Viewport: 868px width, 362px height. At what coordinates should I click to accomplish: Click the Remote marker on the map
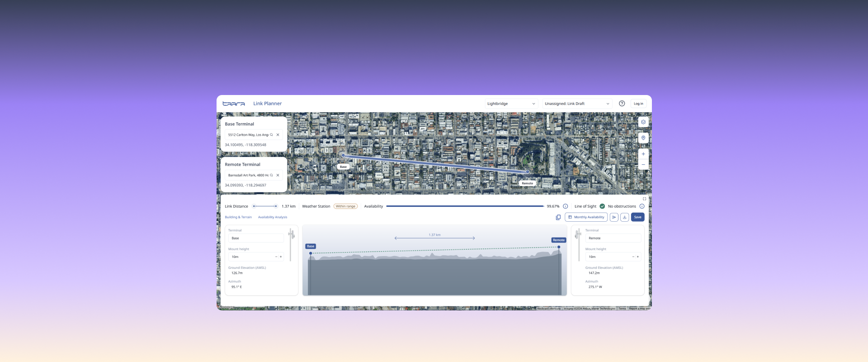[527, 172]
